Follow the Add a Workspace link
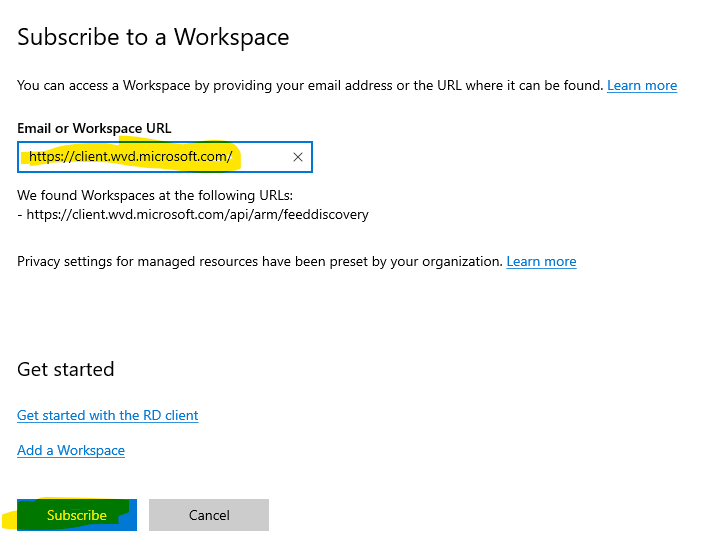 click(71, 450)
